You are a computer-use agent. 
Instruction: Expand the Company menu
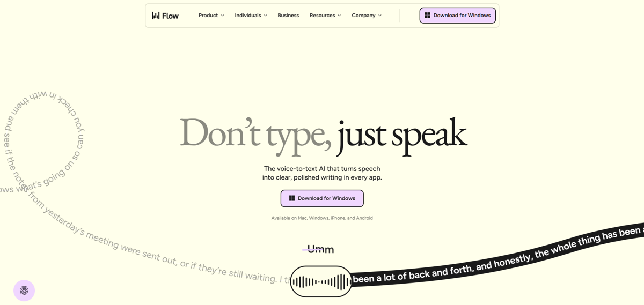click(367, 16)
